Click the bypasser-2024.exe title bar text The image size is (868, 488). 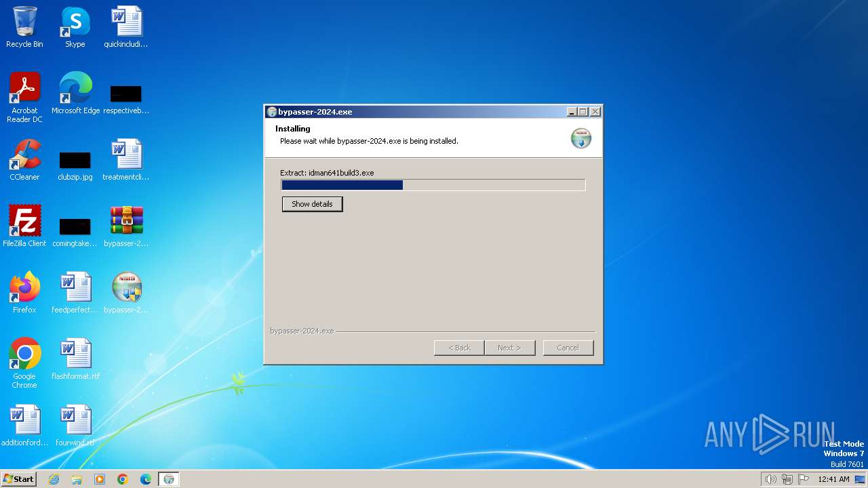click(315, 112)
